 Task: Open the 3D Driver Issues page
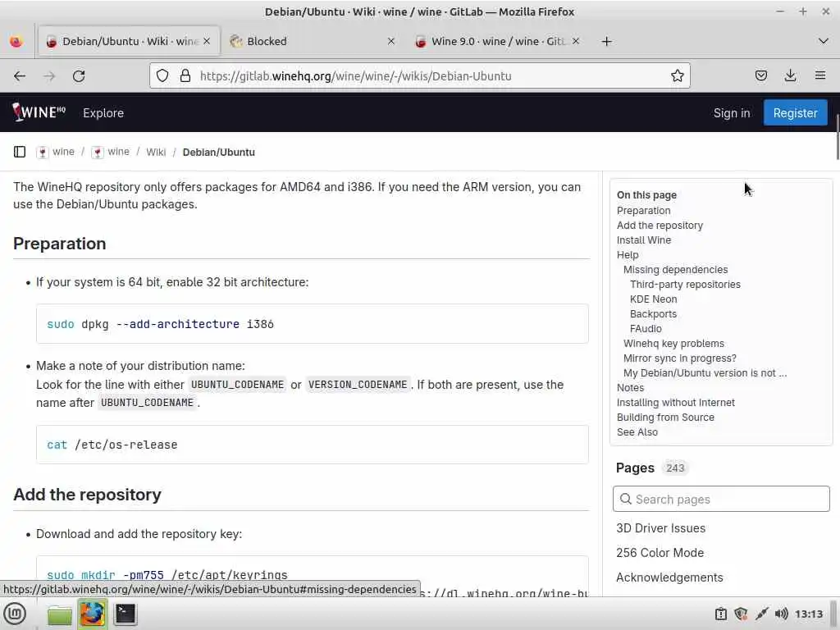660,528
